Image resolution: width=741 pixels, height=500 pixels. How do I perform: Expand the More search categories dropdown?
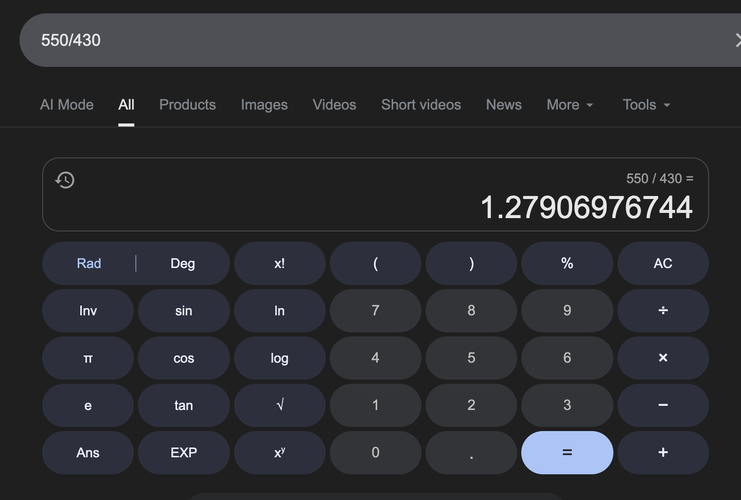click(569, 105)
